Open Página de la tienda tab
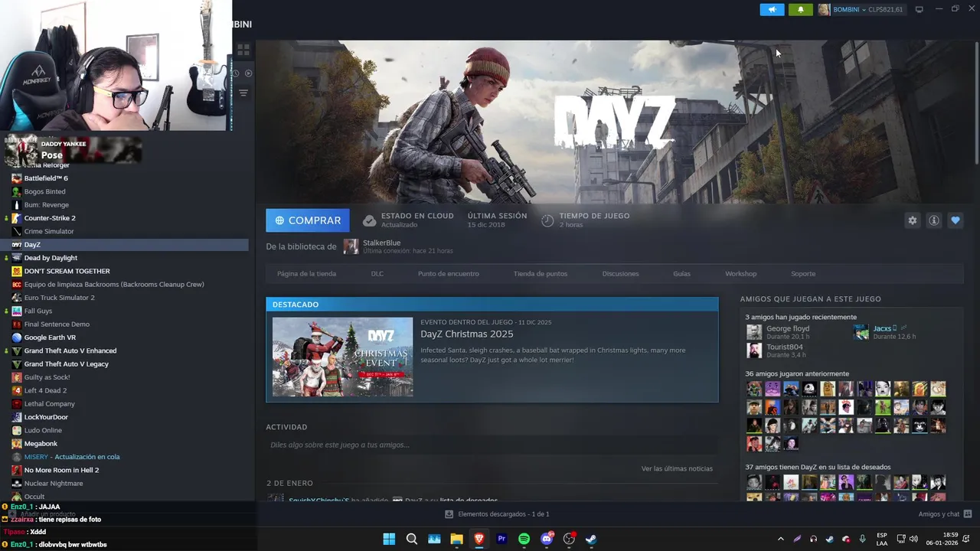980x551 pixels. click(x=306, y=273)
